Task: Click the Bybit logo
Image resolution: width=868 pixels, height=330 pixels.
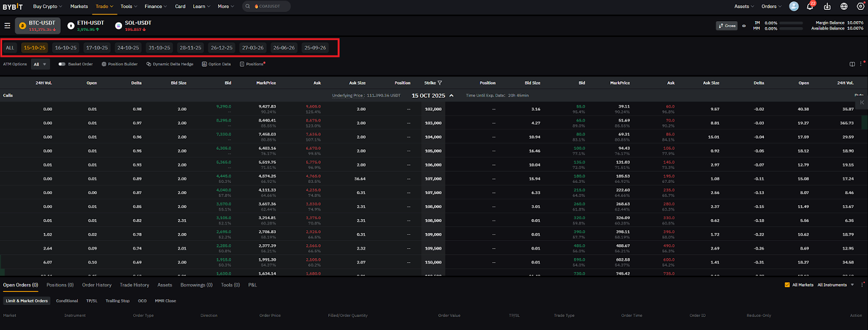Action: [x=12, y=7]
